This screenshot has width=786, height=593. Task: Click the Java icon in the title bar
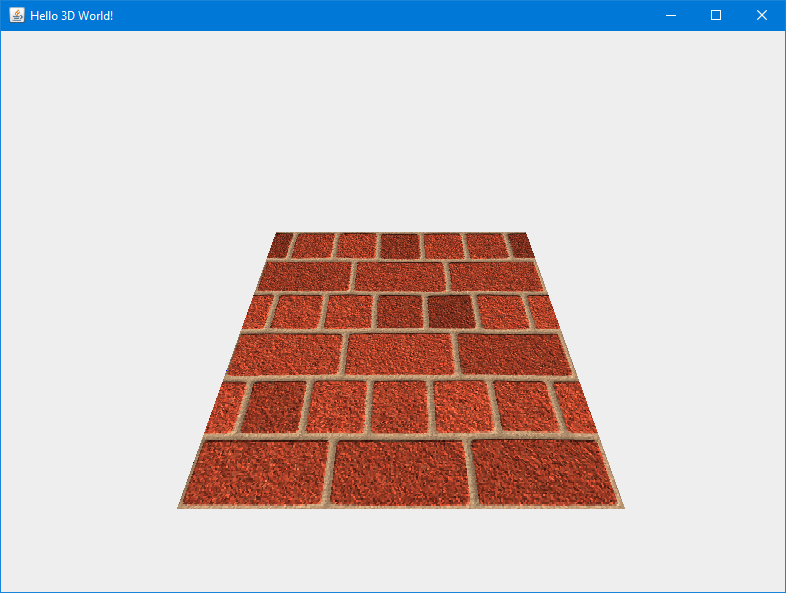[17, 15]
